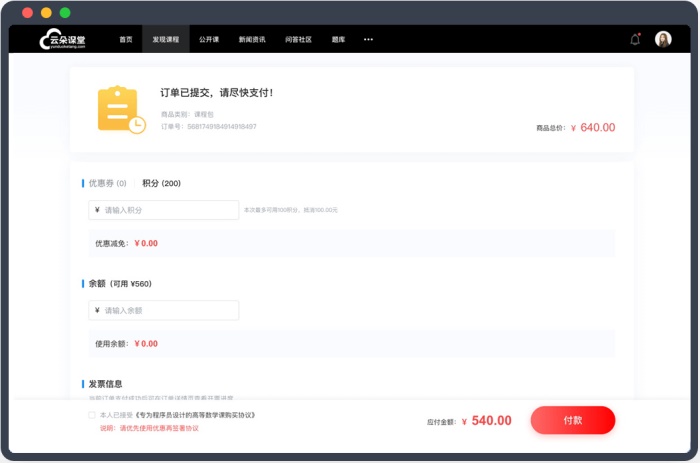The height and width of the screenshot is (463, 700).
Task: Click the red 说明 notice text
Action: 149,428
